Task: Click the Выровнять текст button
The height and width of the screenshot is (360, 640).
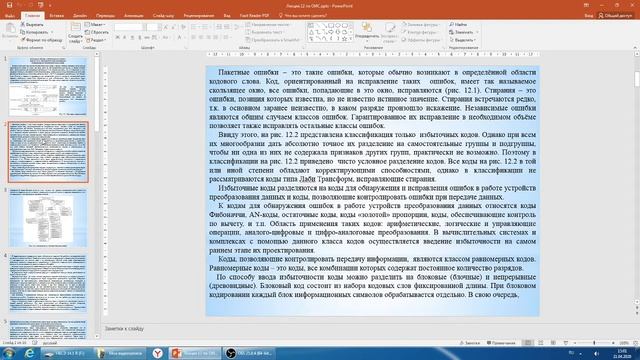Action: pos(264,32)
